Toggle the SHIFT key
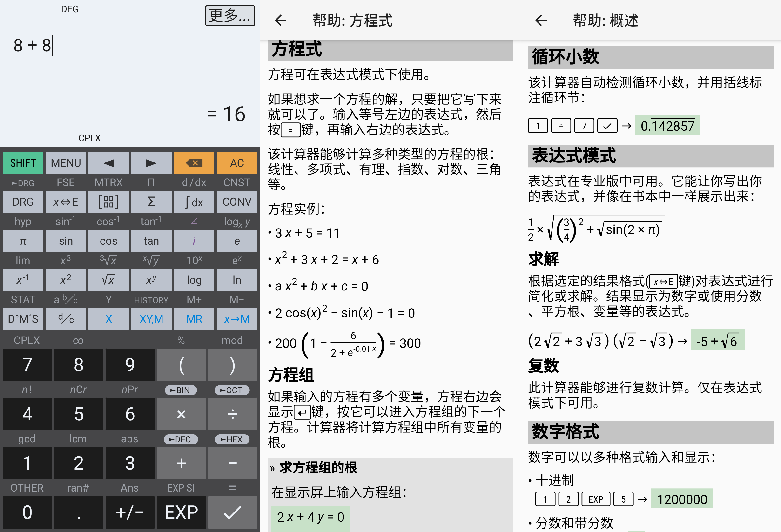The height and width of the screenshot is (532, 781). pos(23,163)
